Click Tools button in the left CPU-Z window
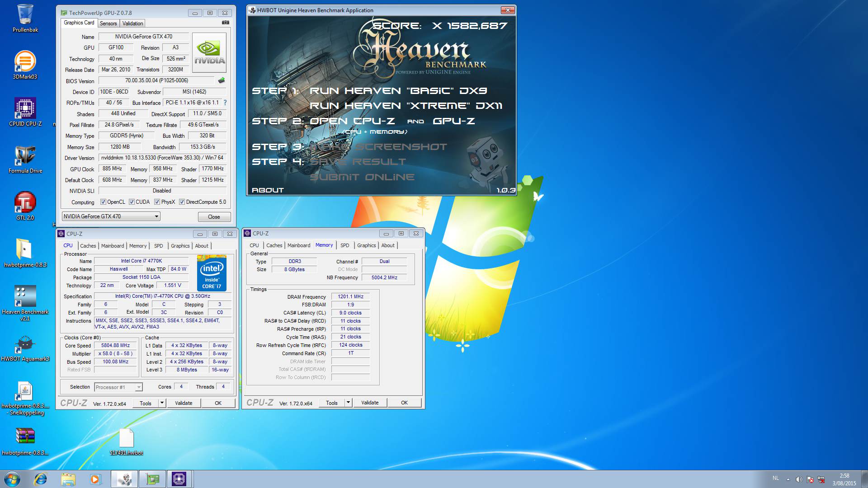The image size is (868, 488). (146, 403)
